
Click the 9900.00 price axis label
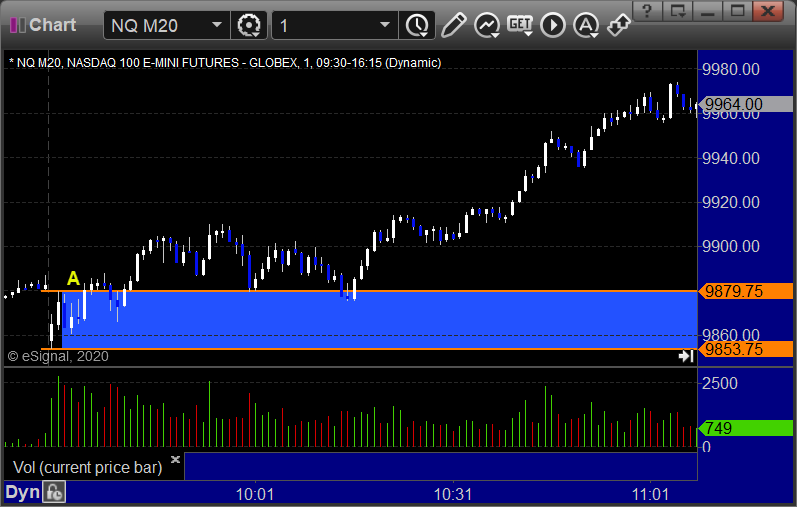(x=730, y=247)
